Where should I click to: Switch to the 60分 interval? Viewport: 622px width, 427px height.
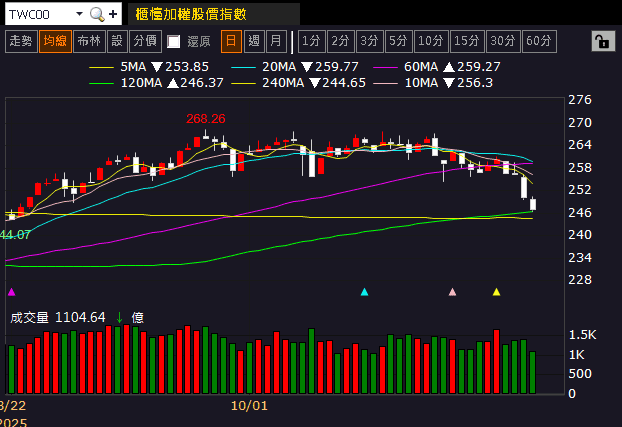(539, 41)
